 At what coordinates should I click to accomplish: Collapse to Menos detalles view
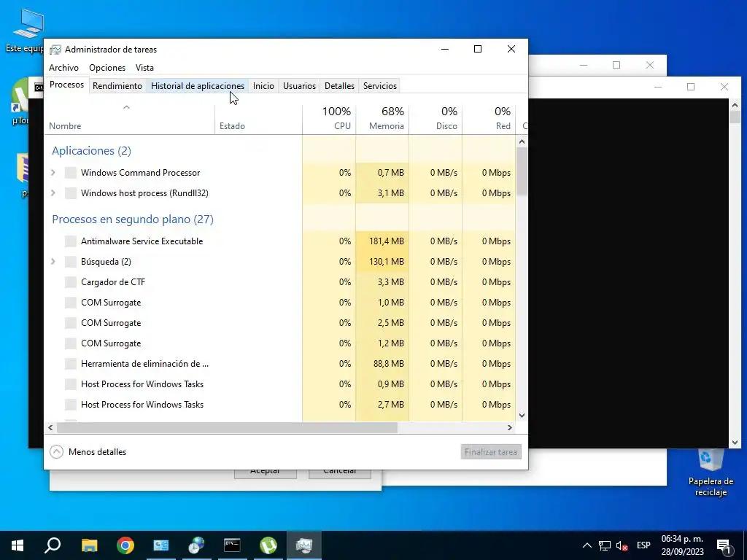(88, 452)
